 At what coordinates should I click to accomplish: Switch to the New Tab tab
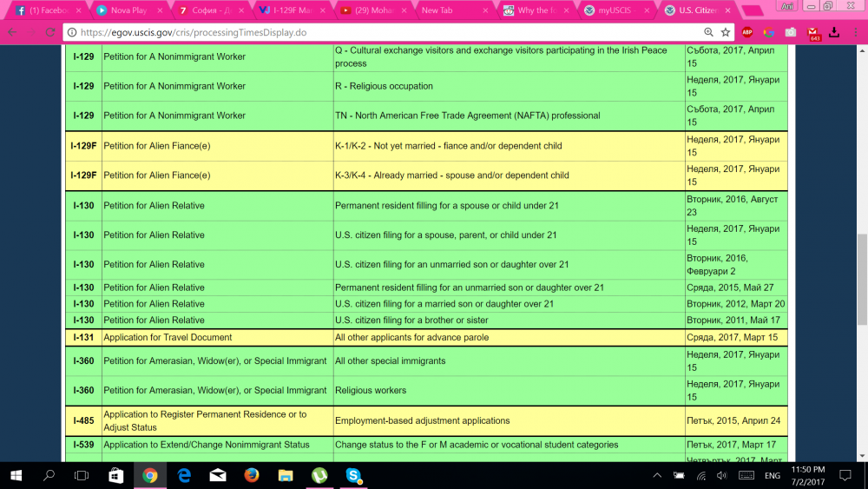tap(455, 10)
